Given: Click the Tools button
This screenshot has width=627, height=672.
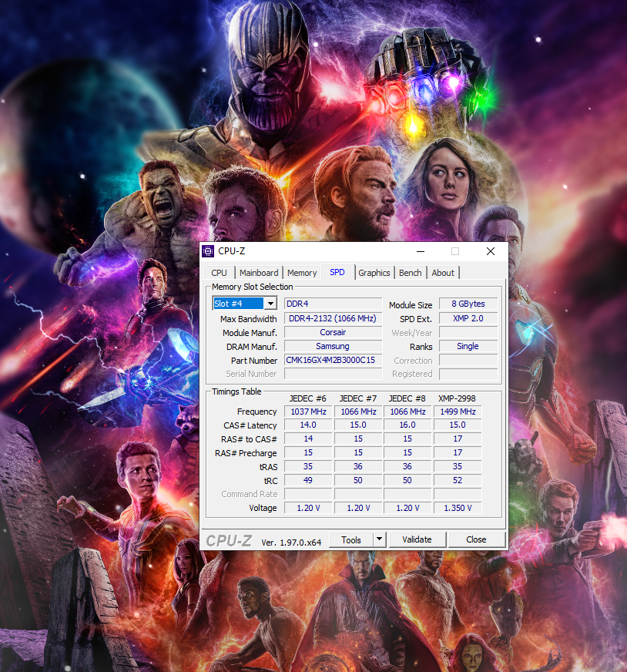Looking at the screenshot, I should [351, 539].
